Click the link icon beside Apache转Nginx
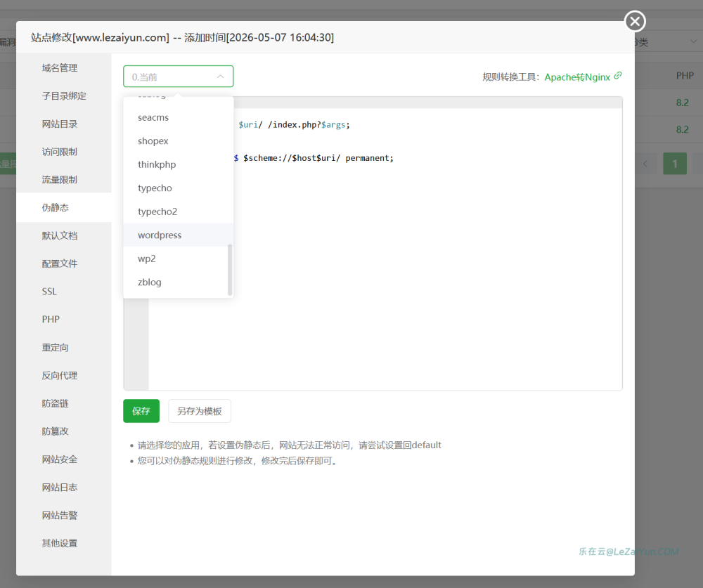This screenshot has width=703, height=588. point(618,76)
